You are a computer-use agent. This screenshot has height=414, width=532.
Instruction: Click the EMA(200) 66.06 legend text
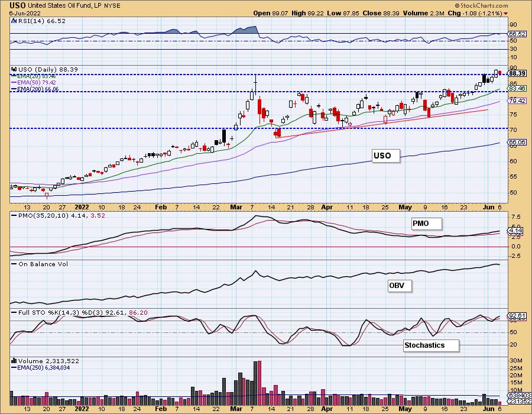click(x=38, y=89)
